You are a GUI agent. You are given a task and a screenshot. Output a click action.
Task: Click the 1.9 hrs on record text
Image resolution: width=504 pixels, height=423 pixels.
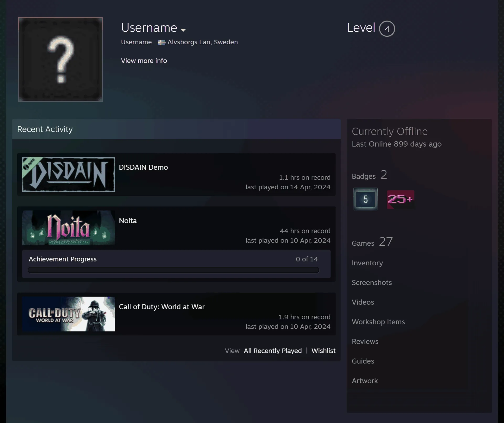[304, 317]
